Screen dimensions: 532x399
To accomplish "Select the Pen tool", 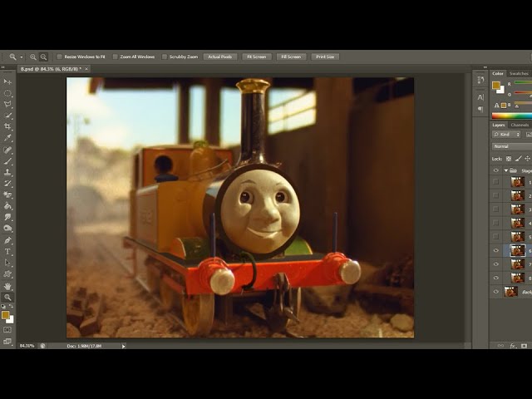I will coord(7,240).
